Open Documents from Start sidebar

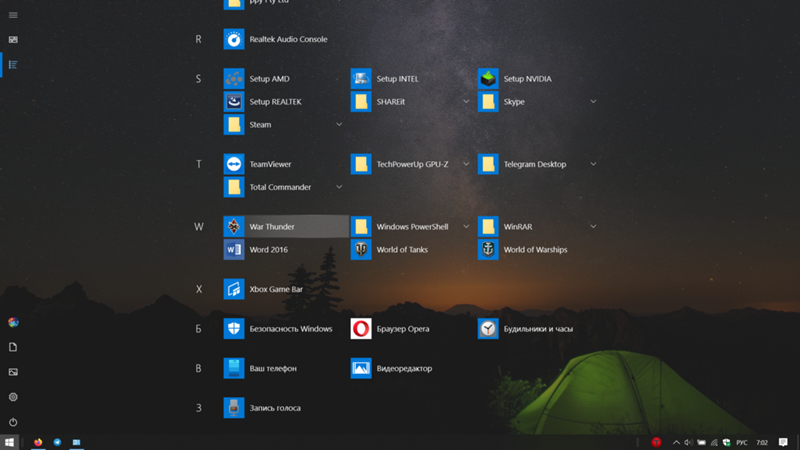click(x=13, y=347)
